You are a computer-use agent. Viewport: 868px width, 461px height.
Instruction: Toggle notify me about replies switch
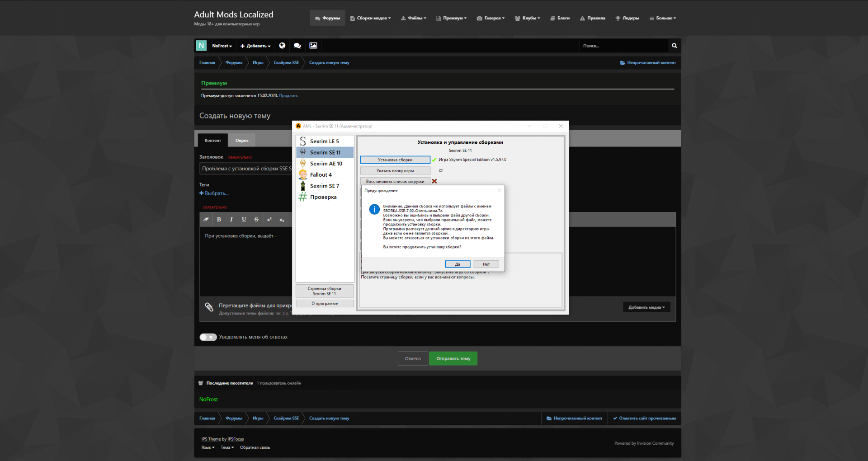(208, 337)
